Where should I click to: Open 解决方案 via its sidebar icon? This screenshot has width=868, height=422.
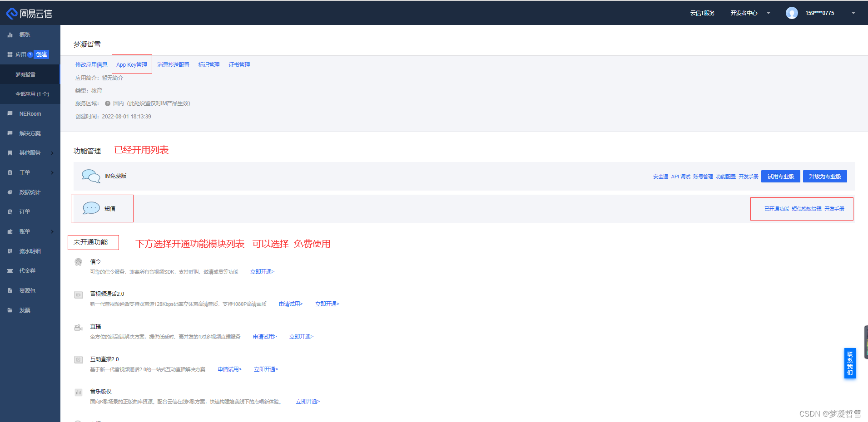[x=10, y=133]
